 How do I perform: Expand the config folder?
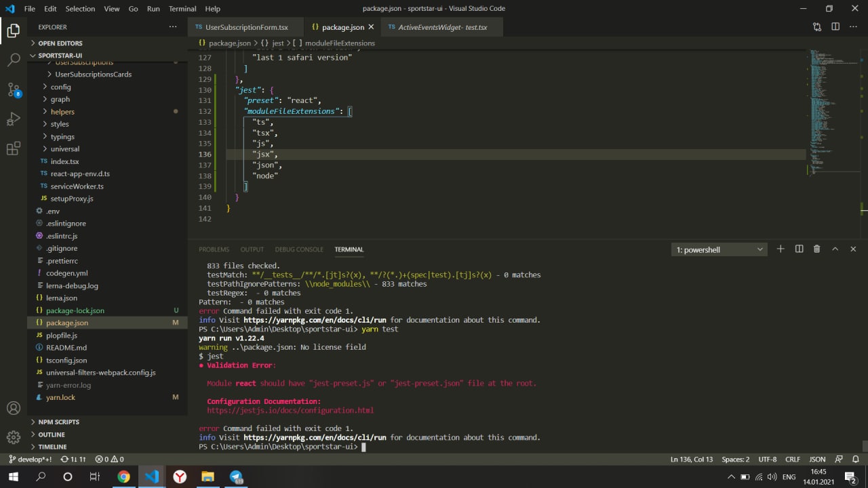tap(107, 87)
